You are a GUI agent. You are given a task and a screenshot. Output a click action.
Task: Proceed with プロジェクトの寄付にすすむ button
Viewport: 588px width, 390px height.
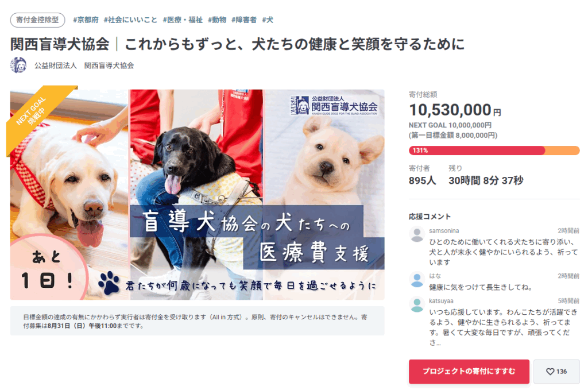coord(469,371)
